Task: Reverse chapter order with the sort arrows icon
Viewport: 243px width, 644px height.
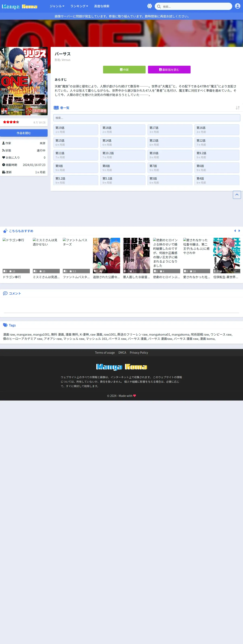Action: click(238, 108)
